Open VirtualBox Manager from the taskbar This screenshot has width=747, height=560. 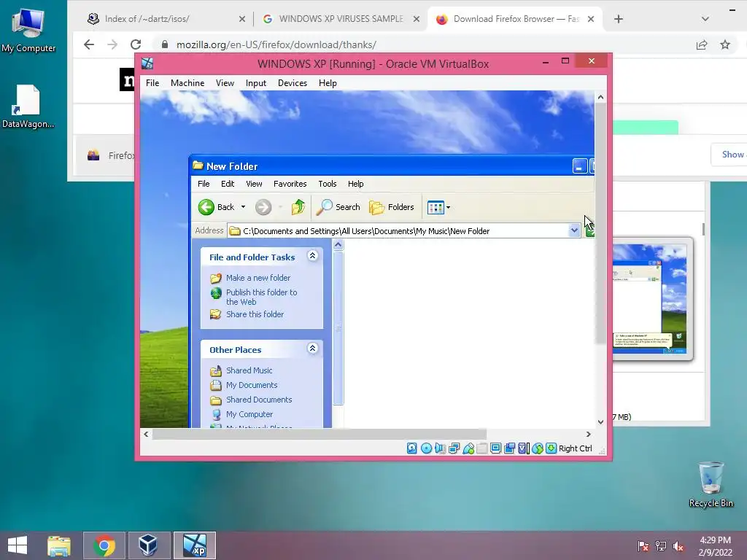click(x=147, y=545)
